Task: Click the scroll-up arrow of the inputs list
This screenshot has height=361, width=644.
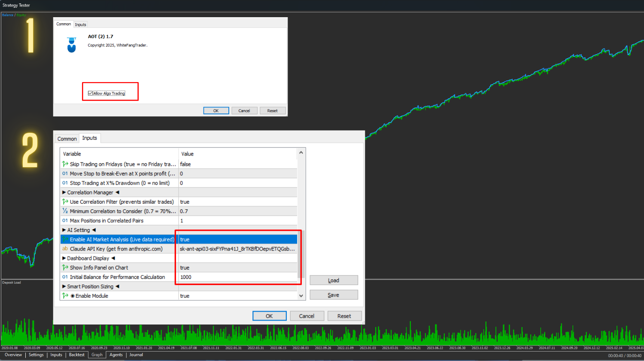Action: coord(301,153)
